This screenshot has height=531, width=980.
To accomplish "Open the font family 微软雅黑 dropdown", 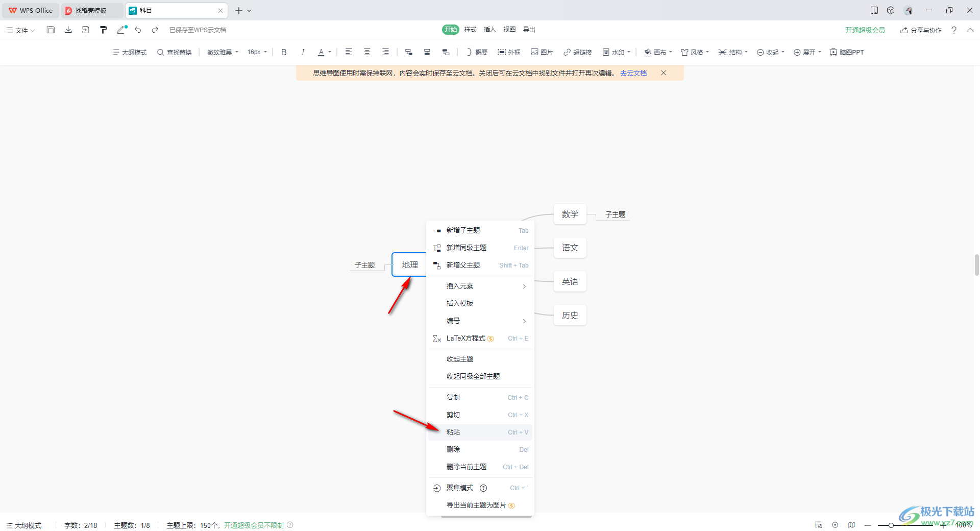I will tap(223, 52).
